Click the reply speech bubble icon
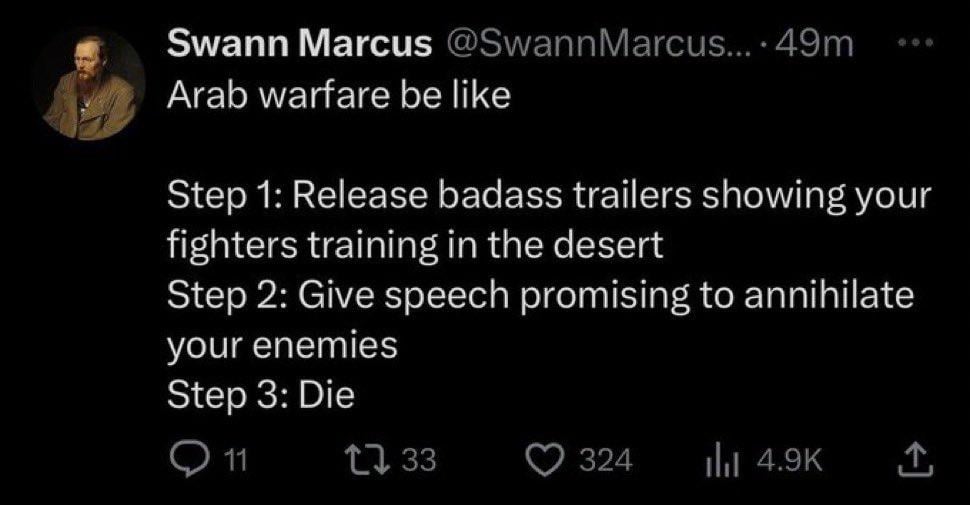970x505 pixels. pos(189,461)
